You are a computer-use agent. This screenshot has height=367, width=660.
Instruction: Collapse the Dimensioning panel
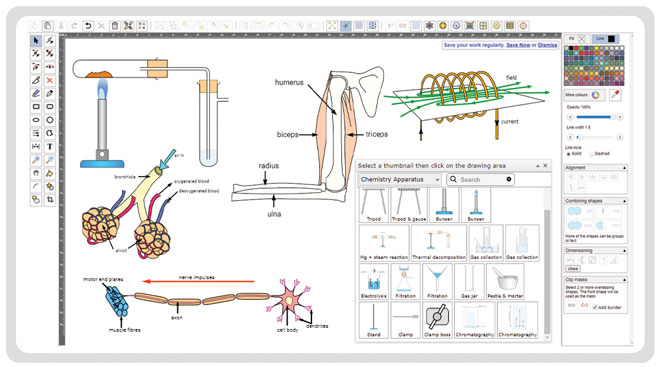coord(624,250)
